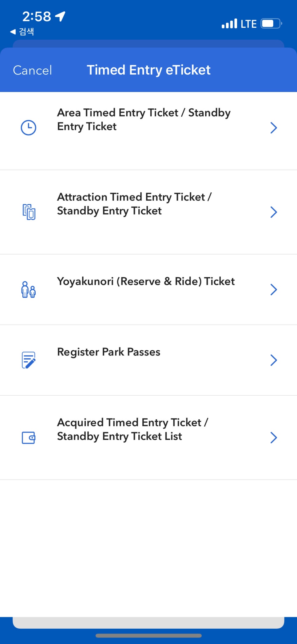Screen dimensions: 297x644
Task: Select Area Timed Entry Ticket / Standby option
Action: click(148, 131)
